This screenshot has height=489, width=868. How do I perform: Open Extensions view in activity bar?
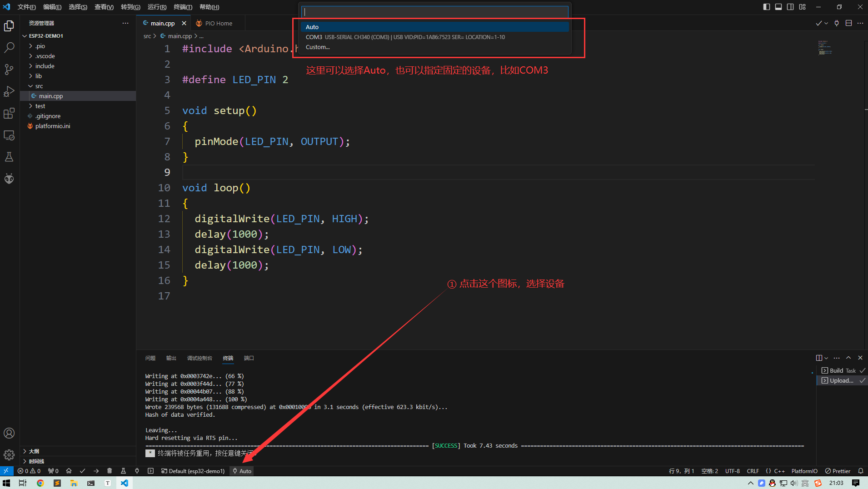pyautogui.click(x=9, y=113)
